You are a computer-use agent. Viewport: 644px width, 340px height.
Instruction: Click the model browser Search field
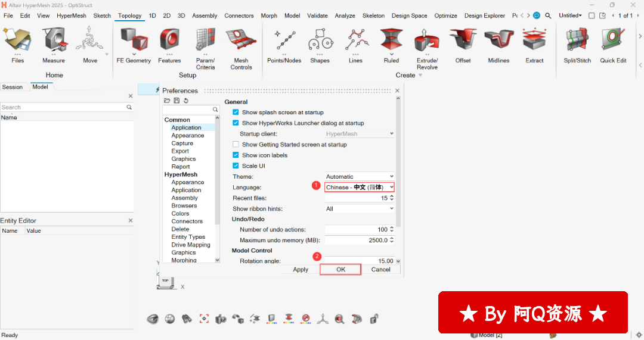(x=67, y=107)
